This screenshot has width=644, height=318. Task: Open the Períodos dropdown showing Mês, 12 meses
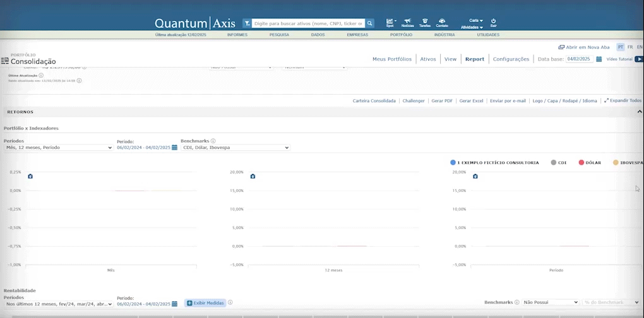click(x=58, y=148)
